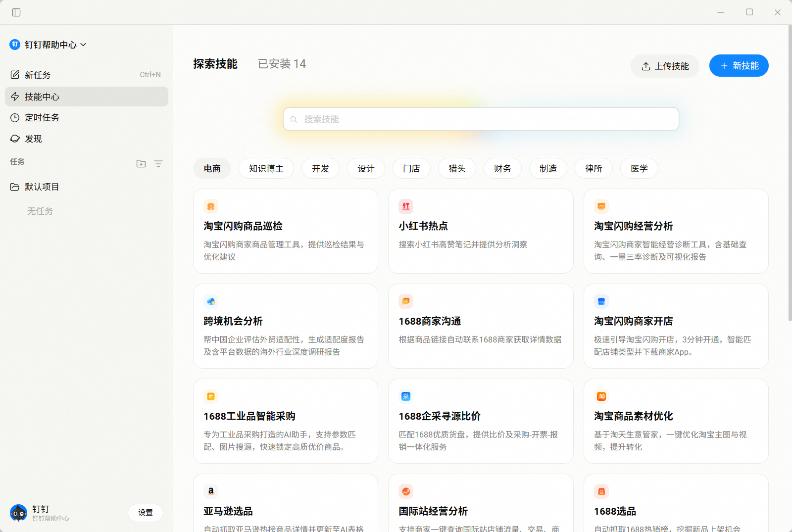Open 设置 in the sidebar footer
This screenshot has width=792, height=532.
[146, 513]
